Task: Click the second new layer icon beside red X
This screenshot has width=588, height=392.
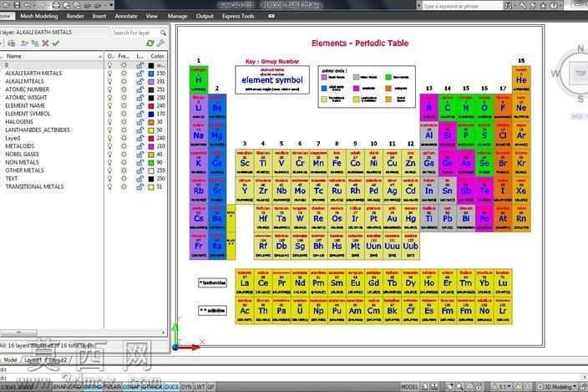Action: tap(35, 43)
